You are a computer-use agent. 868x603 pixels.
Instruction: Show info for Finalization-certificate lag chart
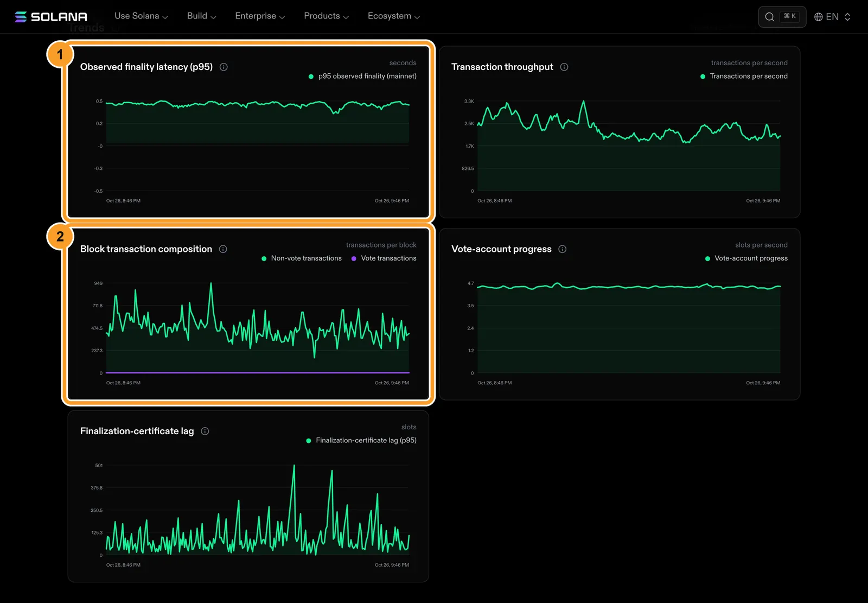point(205,431)
